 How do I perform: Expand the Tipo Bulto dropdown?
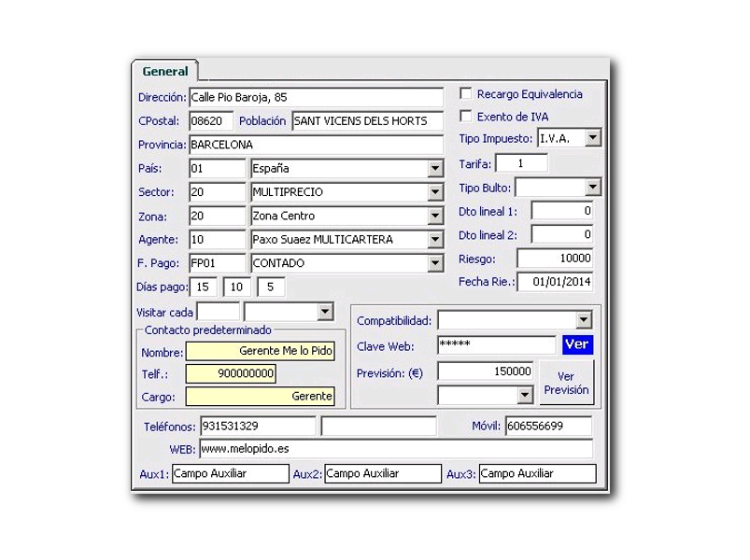click(x=592, y=188)
